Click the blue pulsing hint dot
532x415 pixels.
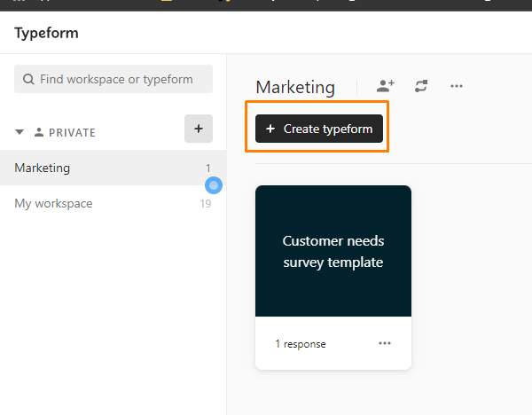pos(213,185)
